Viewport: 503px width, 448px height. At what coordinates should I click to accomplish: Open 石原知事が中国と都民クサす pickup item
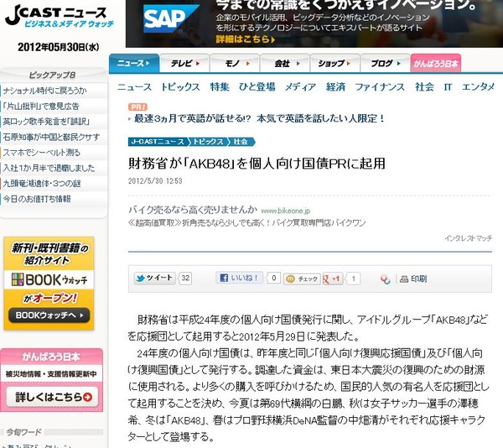pos(51,137)
